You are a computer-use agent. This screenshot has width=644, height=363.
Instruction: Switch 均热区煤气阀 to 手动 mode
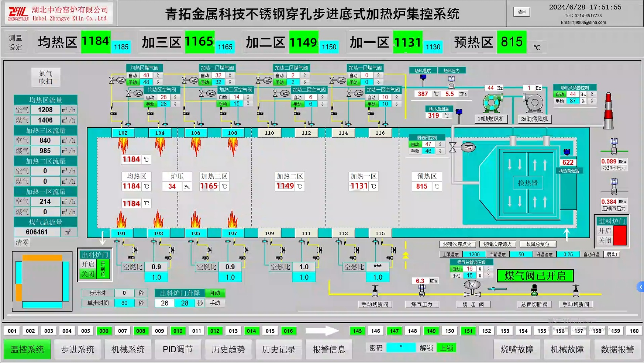point(132,82)
